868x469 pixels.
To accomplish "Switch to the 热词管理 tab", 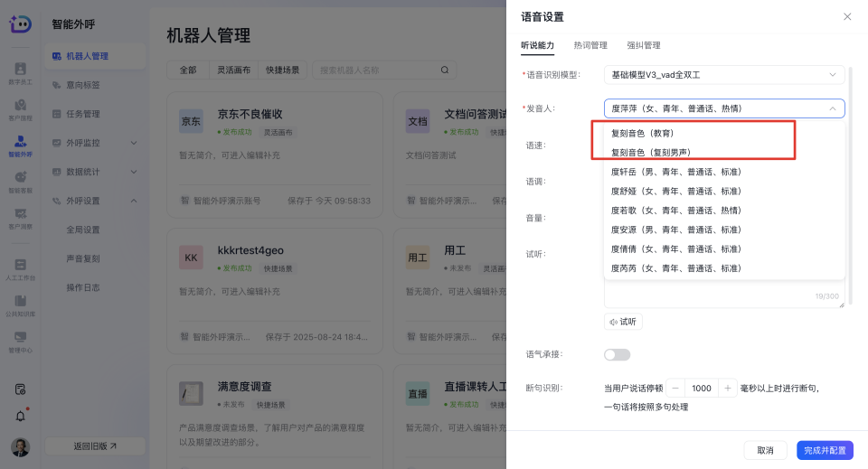I will [x=590, y=45].
